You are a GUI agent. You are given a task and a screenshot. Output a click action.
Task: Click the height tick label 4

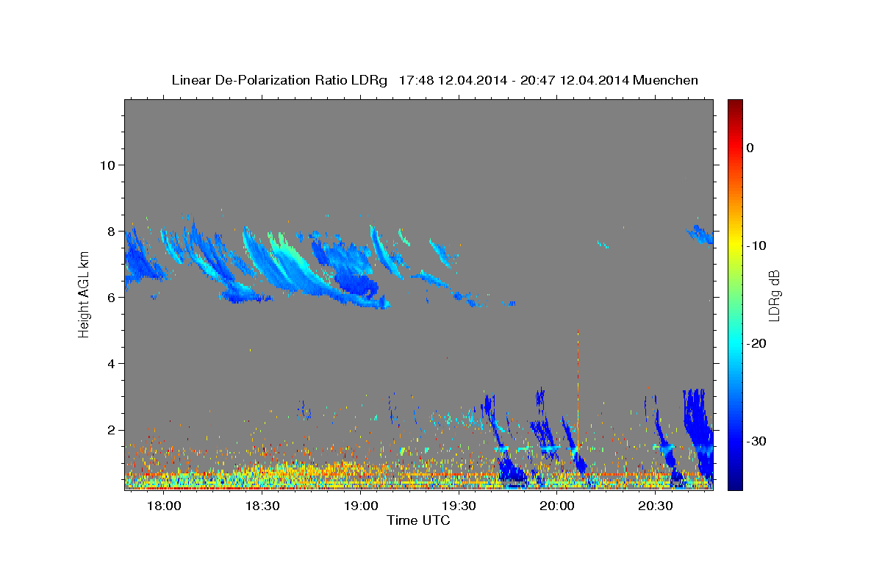(x=110, y=364)
